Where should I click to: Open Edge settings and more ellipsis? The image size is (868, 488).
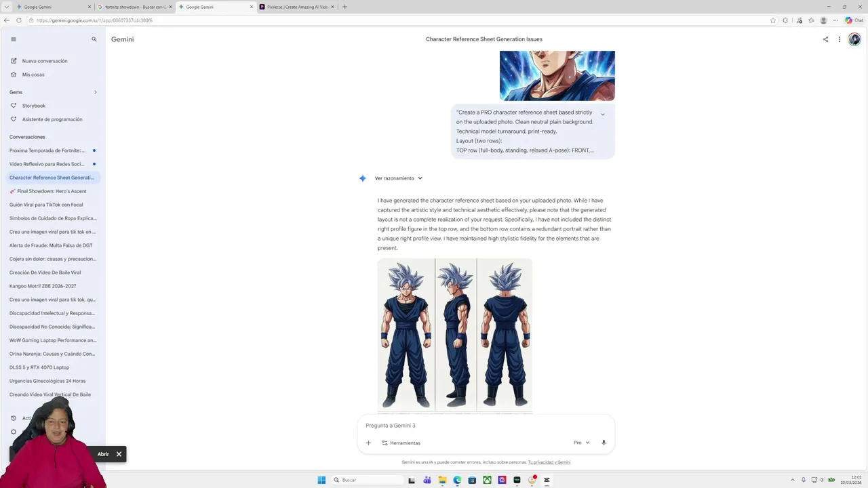click(836, 20)
